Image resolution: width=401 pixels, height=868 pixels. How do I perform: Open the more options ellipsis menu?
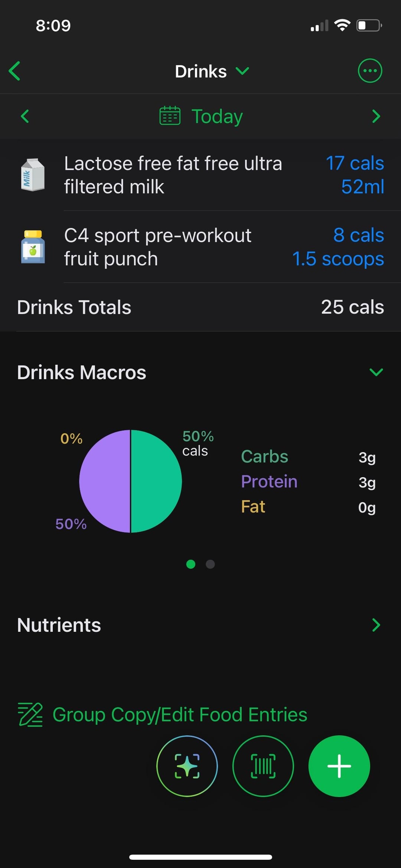369,71
